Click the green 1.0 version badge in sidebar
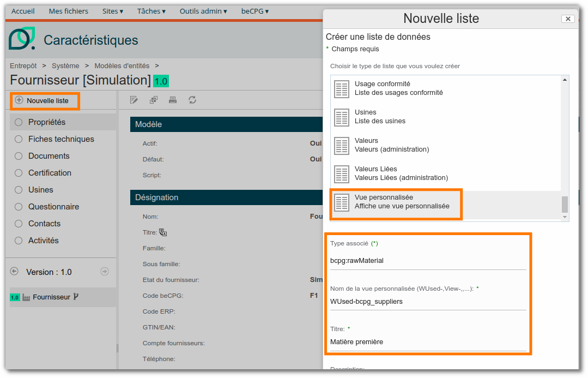The image size is (588, 378). (x=15, y=297)
